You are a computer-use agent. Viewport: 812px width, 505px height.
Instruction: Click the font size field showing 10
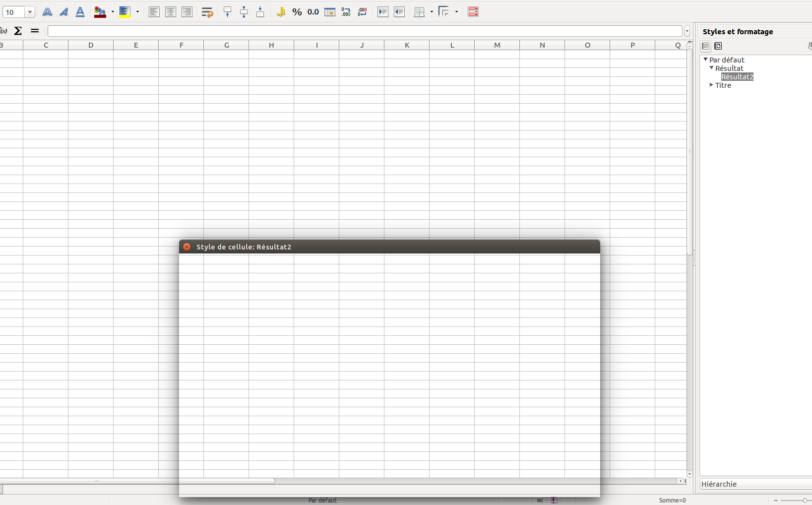pos(14,12)
